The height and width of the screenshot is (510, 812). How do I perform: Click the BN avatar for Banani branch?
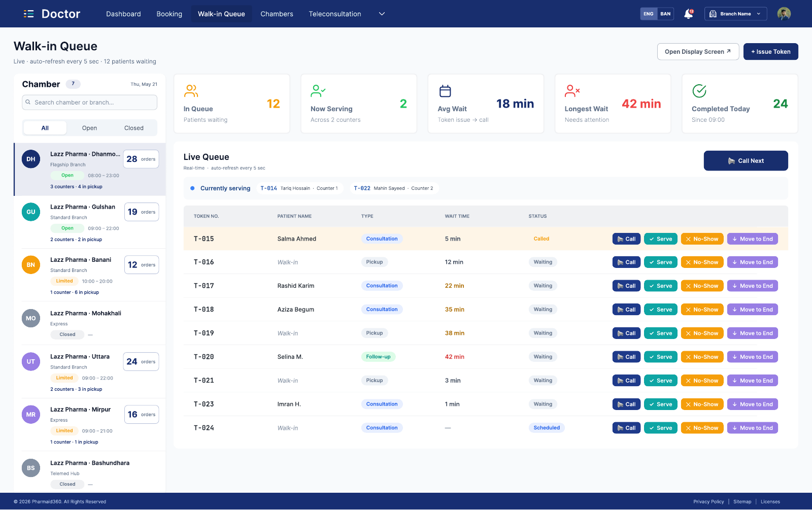[31, 265]
